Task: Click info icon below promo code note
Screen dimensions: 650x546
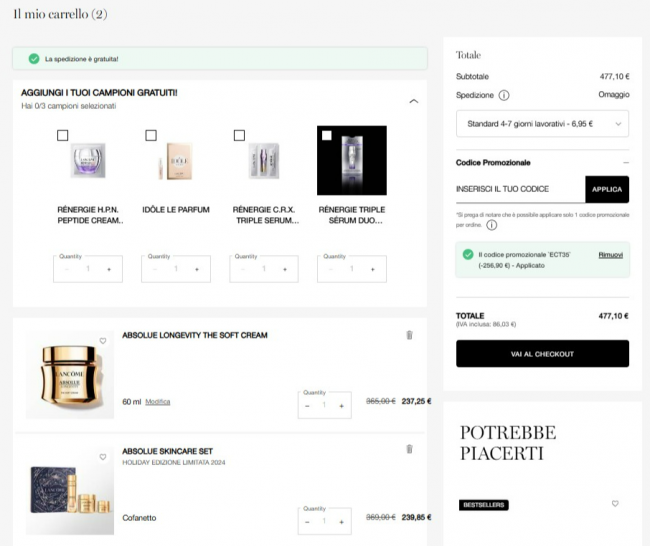Action: click(x=465, y=225)
